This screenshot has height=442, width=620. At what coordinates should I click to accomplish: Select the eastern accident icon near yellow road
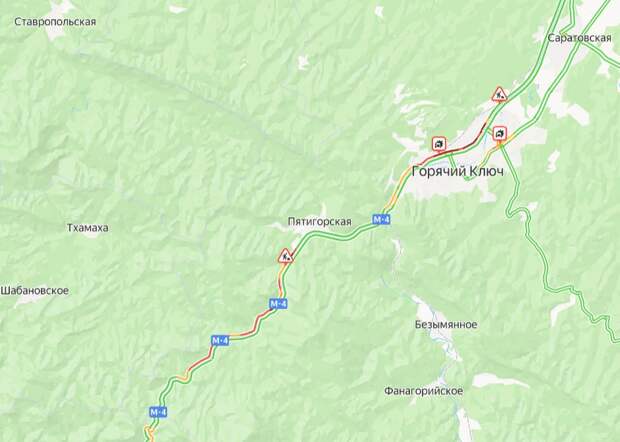tap(500, 133)
